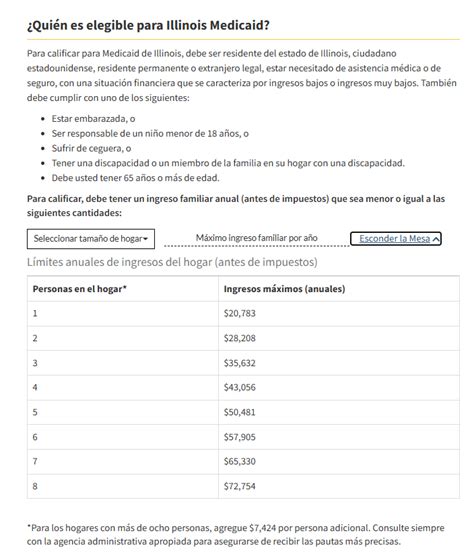Click the $20,783 income cell
The height and width of the screenshot is (558, 474).
tap(339, 314)
